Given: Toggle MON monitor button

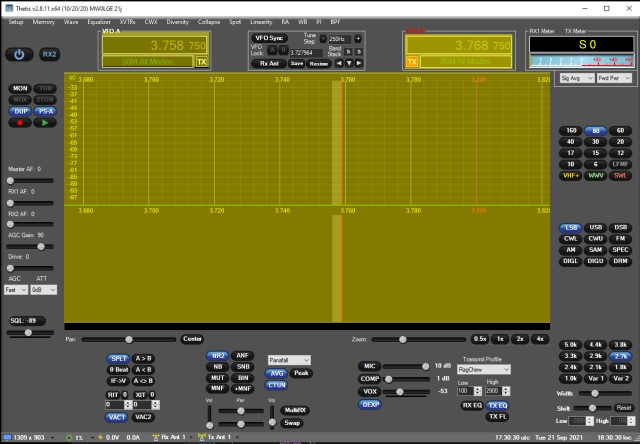Looking at the screenshot, I should [x=20, y=88].
